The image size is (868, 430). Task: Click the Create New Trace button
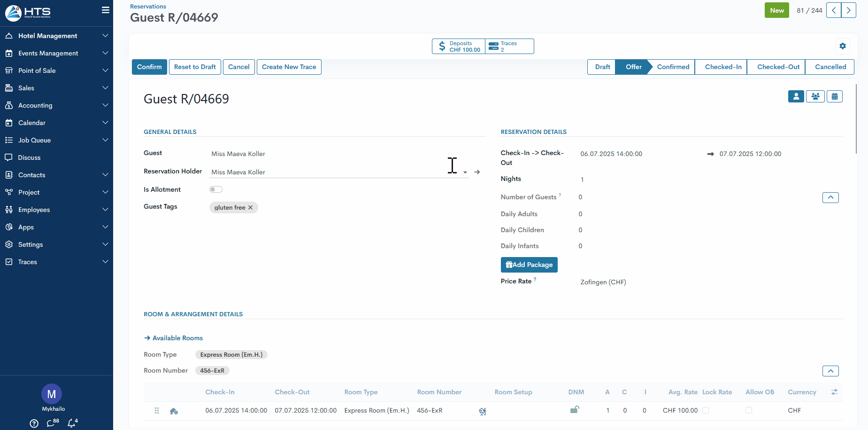point(289,67)
